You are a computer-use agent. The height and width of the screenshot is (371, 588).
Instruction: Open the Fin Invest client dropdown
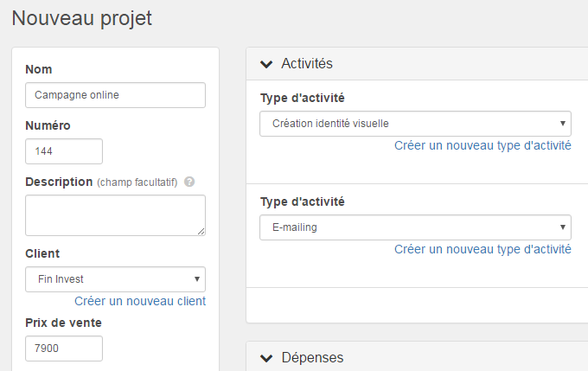tap(115, 279)
